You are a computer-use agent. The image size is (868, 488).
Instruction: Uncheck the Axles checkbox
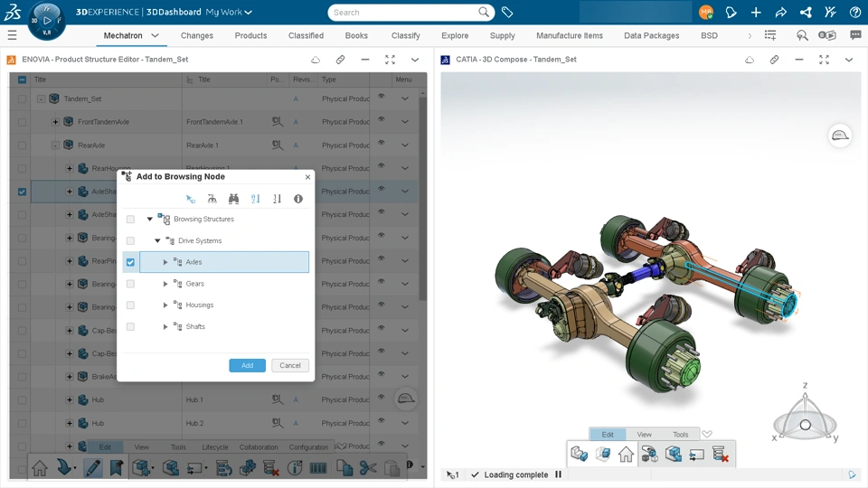[130, 262]
